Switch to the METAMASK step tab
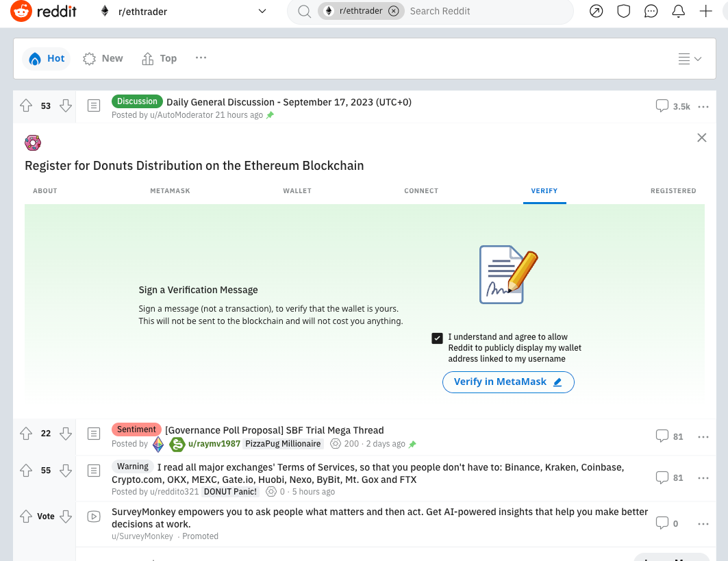Viewport: 728px width, 561px height. [x=170, y=191]
